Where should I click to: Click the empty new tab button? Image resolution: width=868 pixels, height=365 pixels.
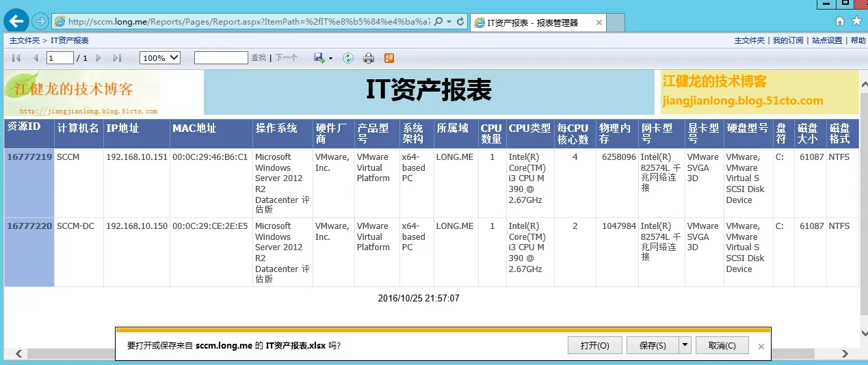616,23
